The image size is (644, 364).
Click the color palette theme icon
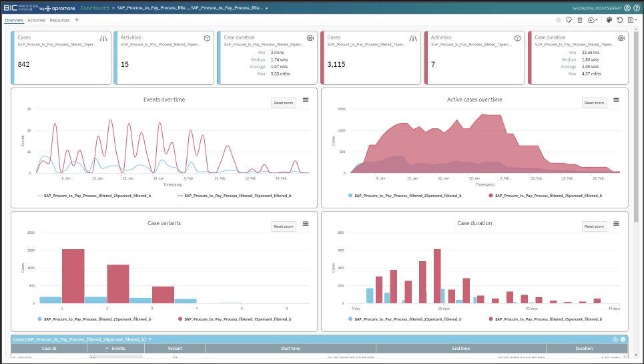[609, 20]
